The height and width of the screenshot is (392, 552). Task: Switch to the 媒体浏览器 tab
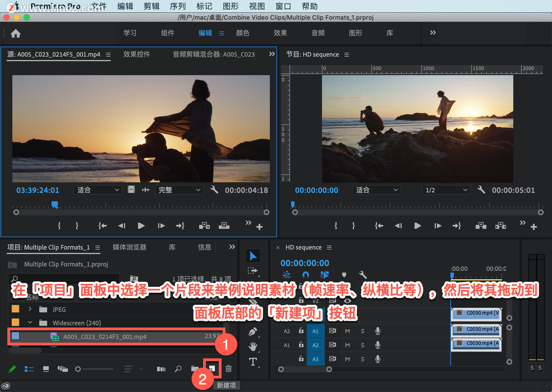129,247
